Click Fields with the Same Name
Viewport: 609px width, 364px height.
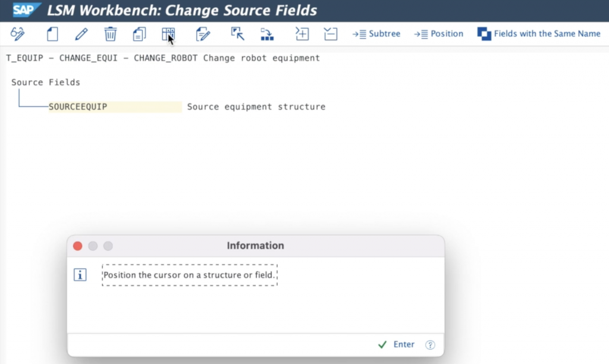point(539,34)
